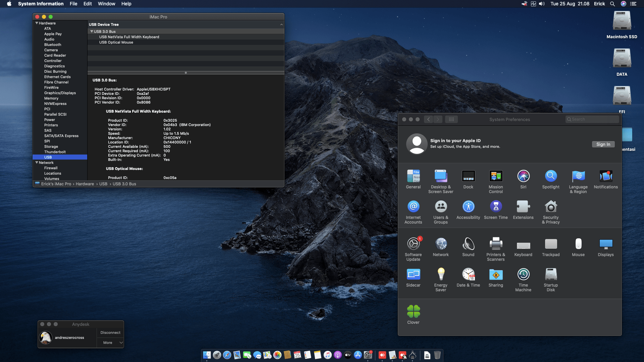
Task: Open the Apple menu
Action: [9, 4]
